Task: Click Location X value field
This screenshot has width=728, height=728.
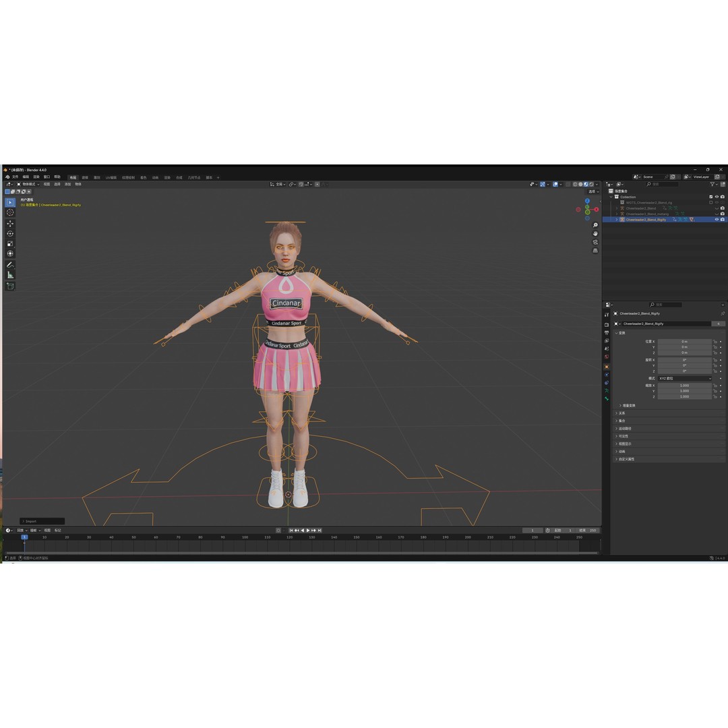Action: (685, 342)
